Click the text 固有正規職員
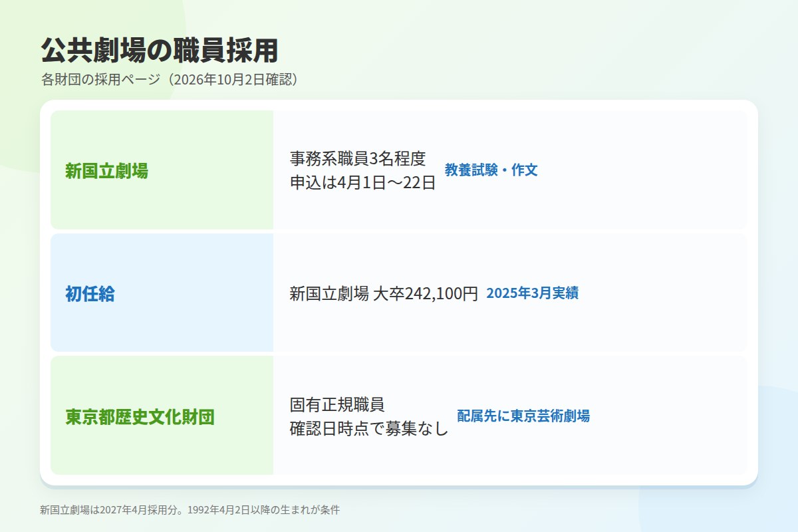Image resolution: width=798 pixels, height=532 pixels. (x=337, y=404)
